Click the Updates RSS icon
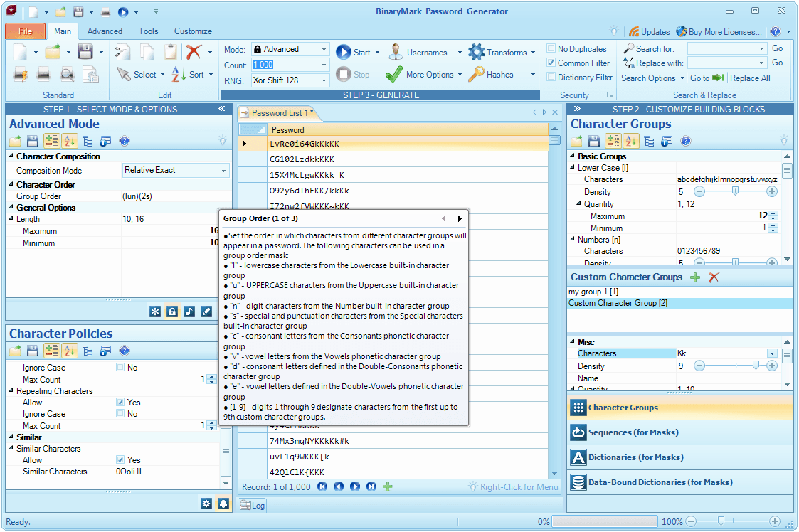 [x=634, y=31]
